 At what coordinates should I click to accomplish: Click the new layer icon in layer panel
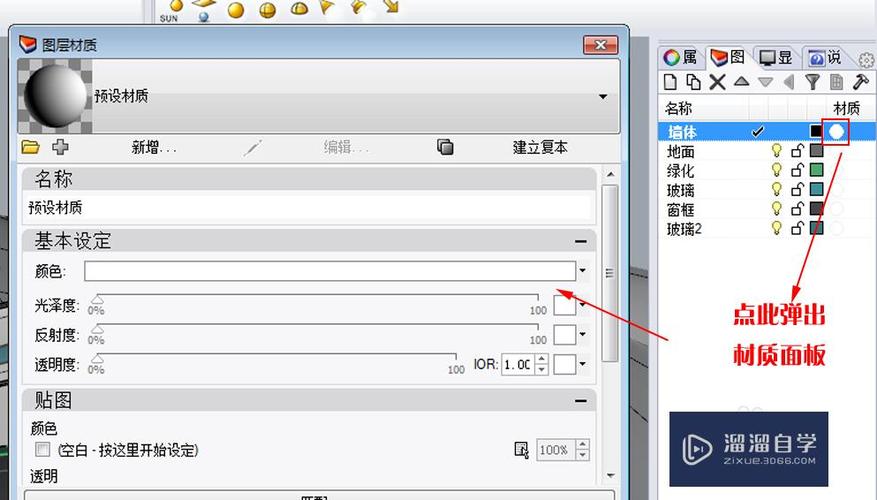click(x=669, y=82)
